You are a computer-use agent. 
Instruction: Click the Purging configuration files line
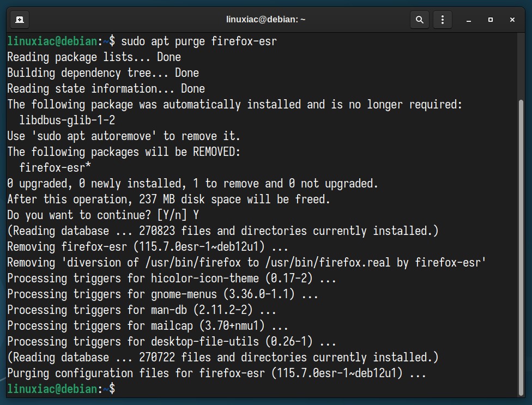[x=216, y=373]
